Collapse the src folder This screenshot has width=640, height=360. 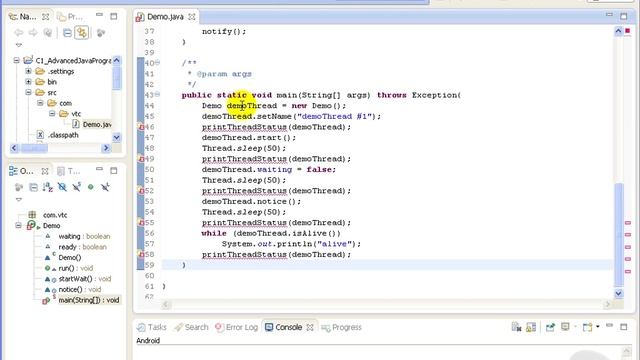29,92
